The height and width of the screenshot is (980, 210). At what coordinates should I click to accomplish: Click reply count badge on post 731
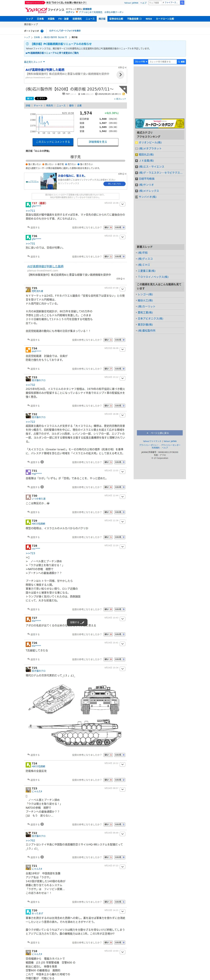click(x=42, y=487)
